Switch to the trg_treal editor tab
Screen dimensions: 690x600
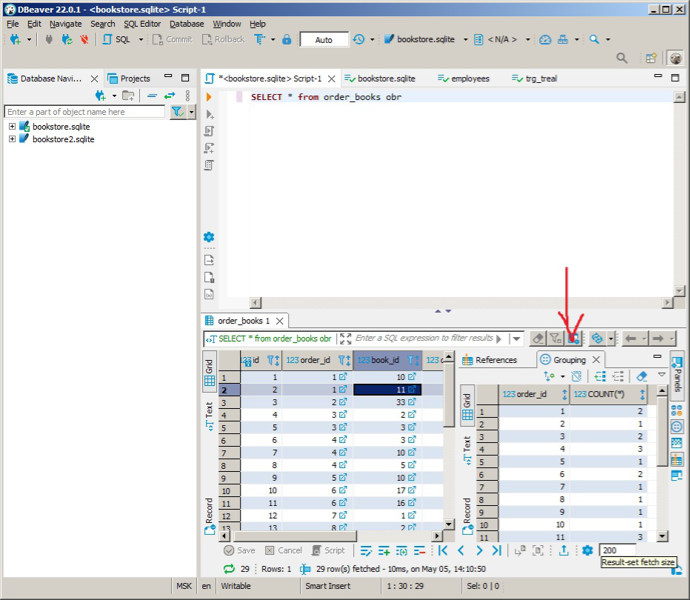(x=535, y=78)
